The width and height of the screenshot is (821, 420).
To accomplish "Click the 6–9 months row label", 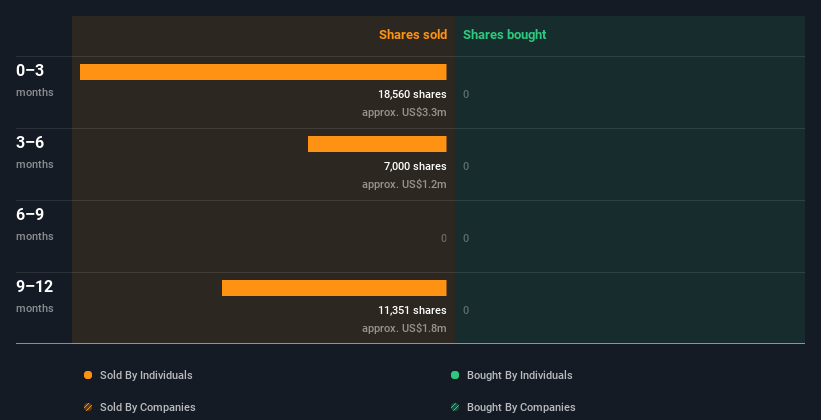I will point(35,224).
